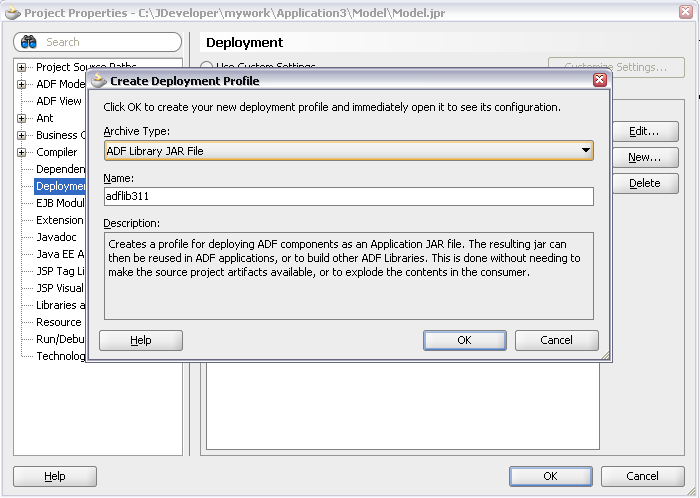Viewport: 700px width, 498px height.
Task: Select ADF View in the category tree
Action: (58, 101)
